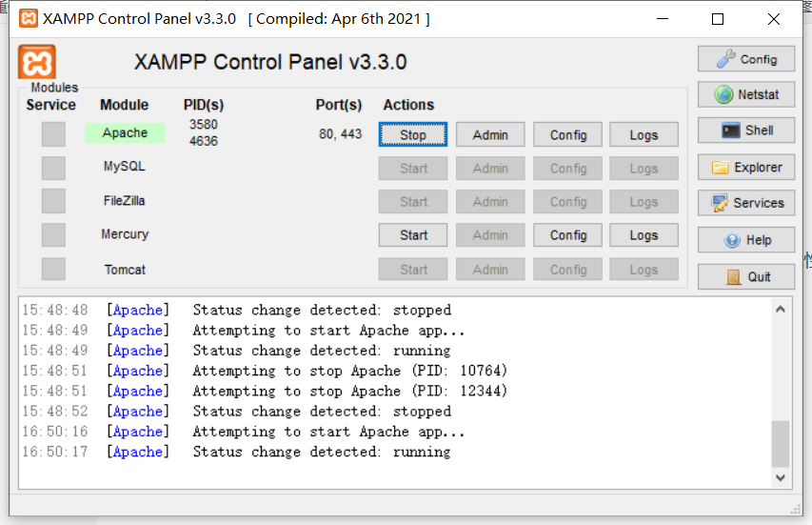Image resolution: width=812 pixels, height=525 pixels.
Task: Click log line mentioning PID 12344
Action: 265,391
